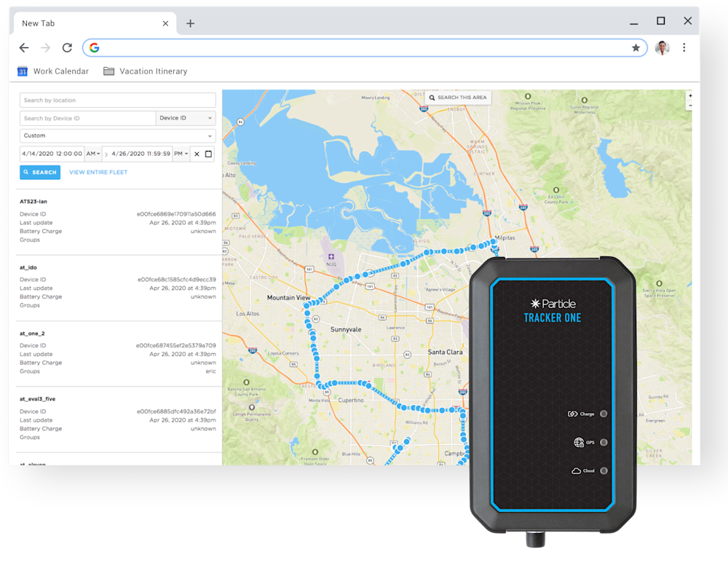Click VIEW ENTIRE FLEET link
This screenshot has height=563, width=728.
point(98,173)
